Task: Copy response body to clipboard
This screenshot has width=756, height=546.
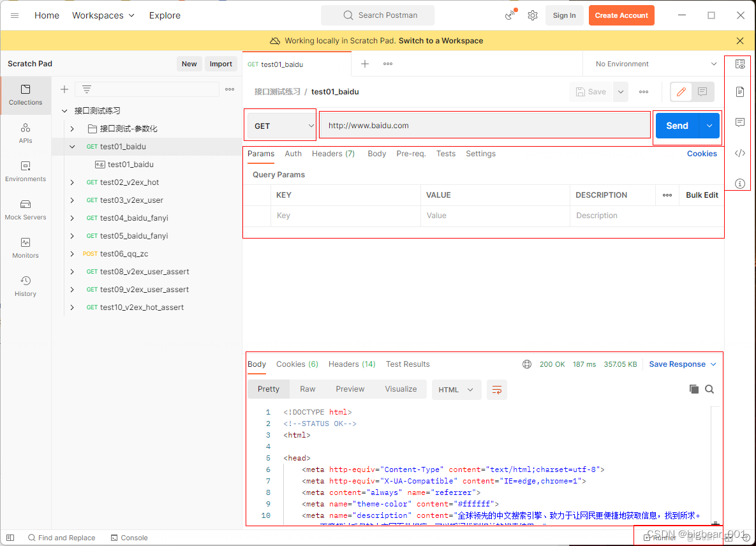Action: pos(694,389)
